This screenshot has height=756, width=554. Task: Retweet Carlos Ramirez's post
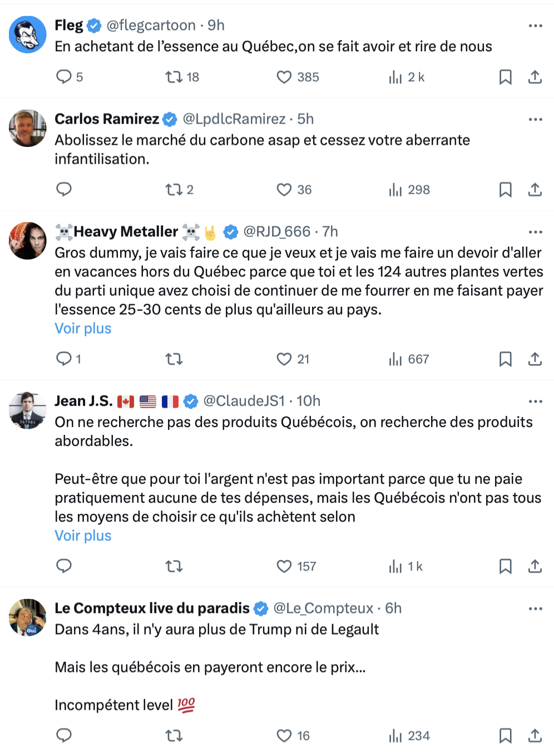[x=174, y=190]
